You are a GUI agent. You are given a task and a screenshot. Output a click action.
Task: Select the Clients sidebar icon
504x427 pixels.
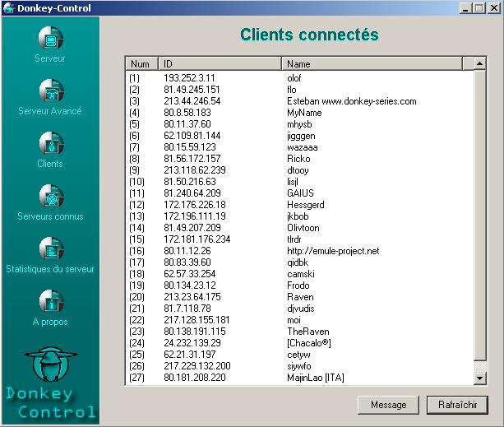tap(52, 143)
